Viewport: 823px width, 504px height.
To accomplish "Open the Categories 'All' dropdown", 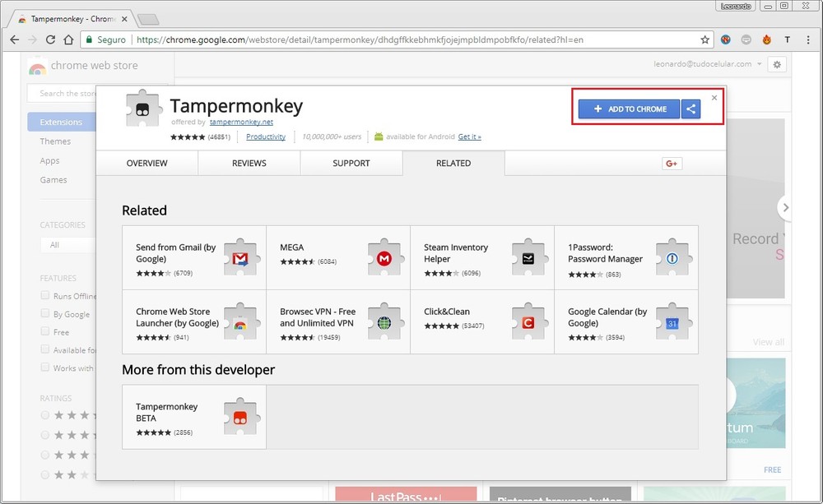I will click(67, 245).
